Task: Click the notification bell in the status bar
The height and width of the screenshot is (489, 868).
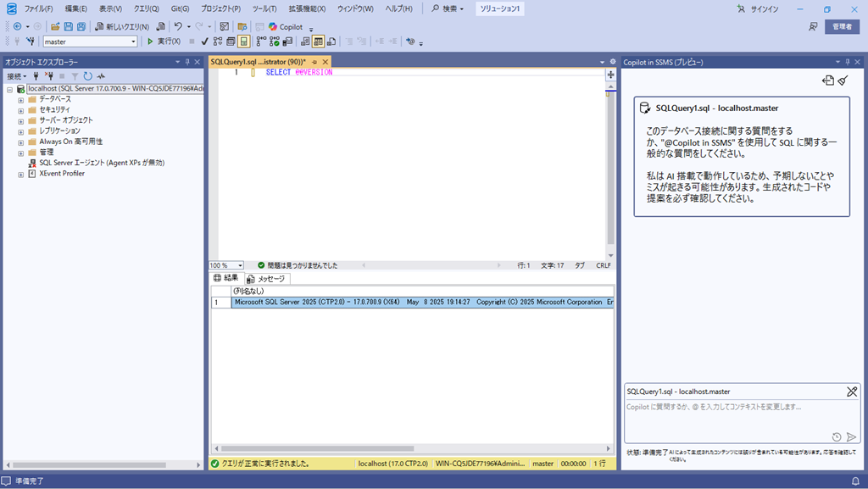Action: tap(855, 481)
